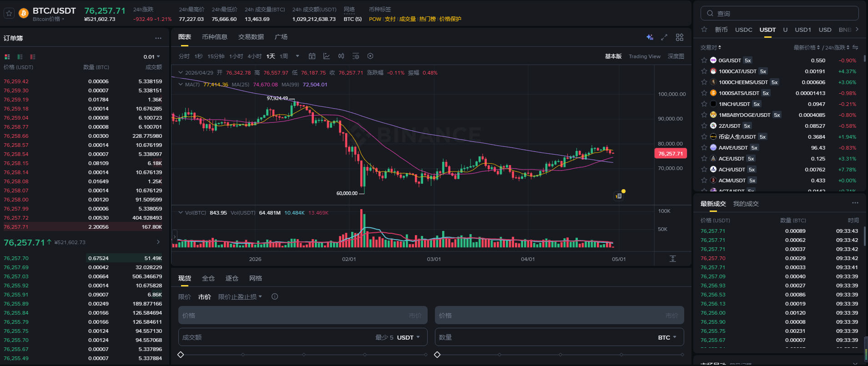Open the 网格 grid trading tab
The image size is (868, 366).
click(256, 278)
